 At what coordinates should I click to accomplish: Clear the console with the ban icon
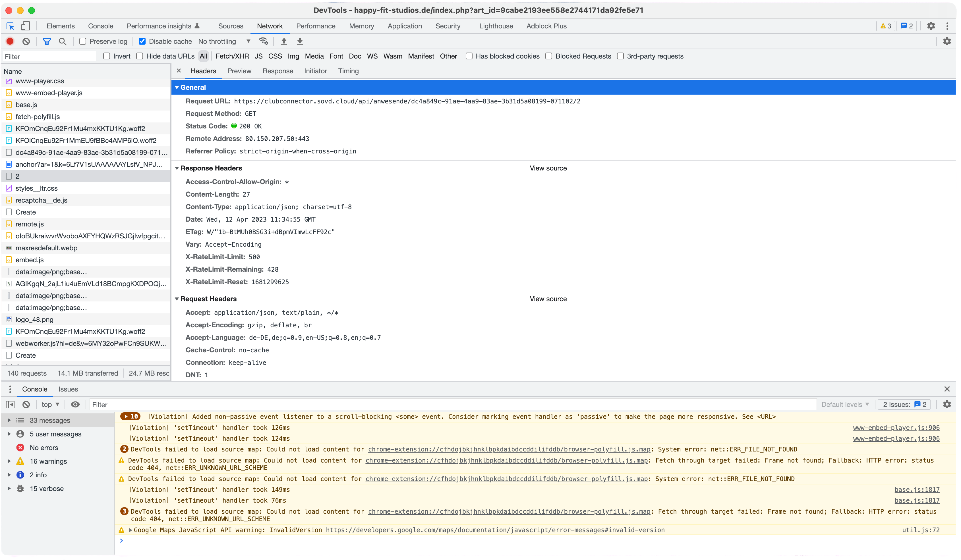(26, 405)
